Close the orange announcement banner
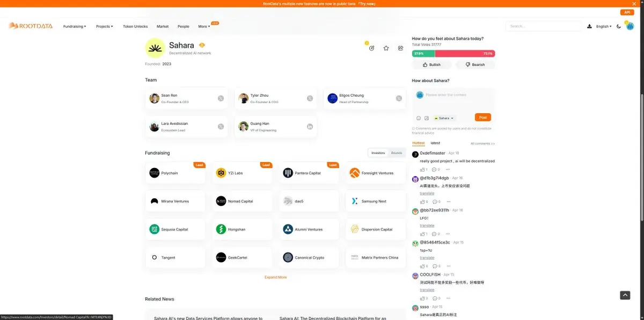 (634, 4)
